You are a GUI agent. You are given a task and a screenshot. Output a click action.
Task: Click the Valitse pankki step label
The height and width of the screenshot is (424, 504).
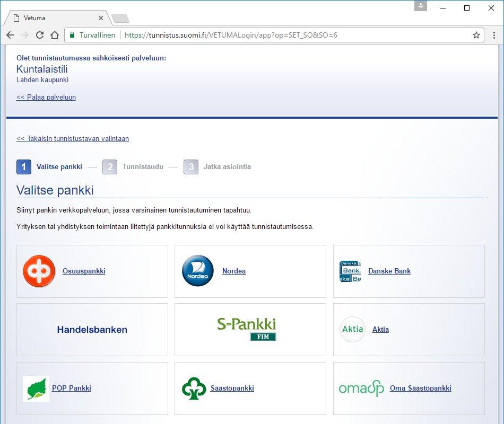click(59, 167)
